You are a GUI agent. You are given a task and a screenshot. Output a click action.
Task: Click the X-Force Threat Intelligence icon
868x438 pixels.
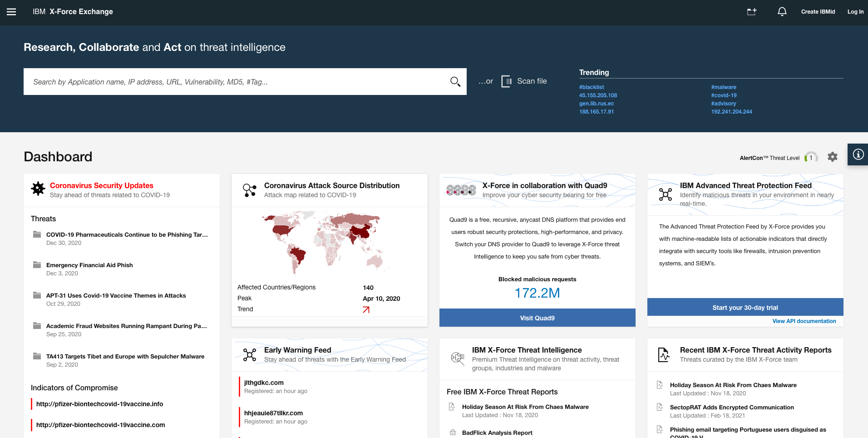click(458, 358)
